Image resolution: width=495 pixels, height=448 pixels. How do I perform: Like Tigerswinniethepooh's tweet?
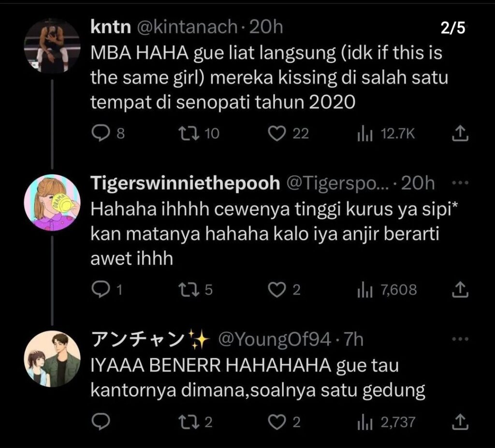coord(277,289)
